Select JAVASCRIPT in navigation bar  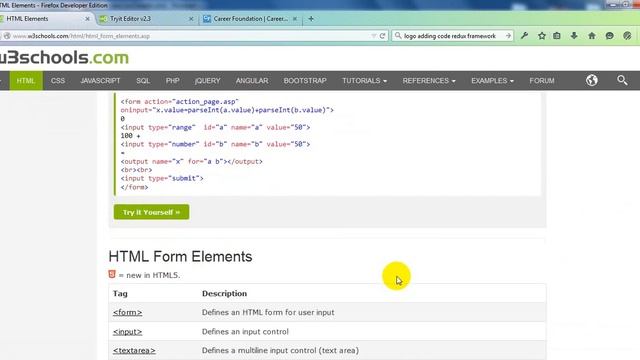pos(100,81)
